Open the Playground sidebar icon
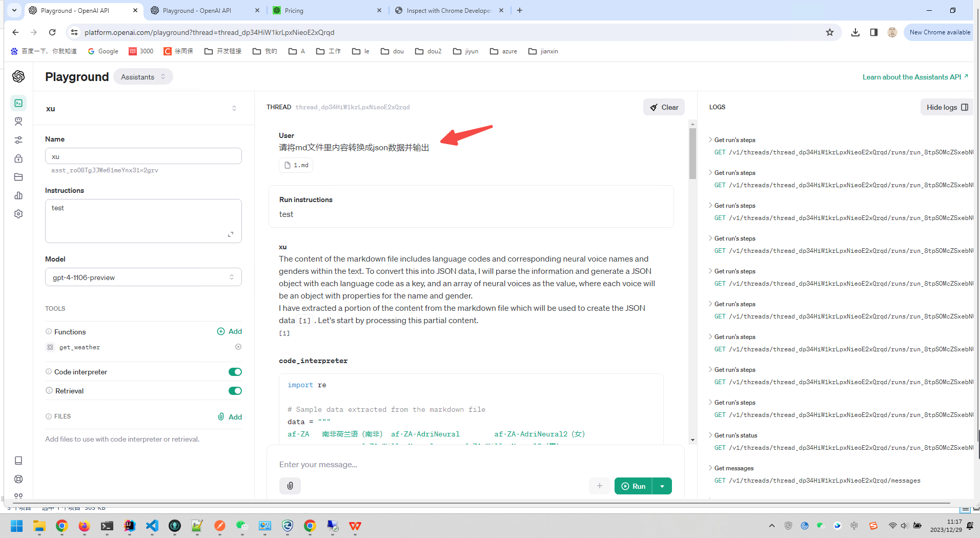 tap(18, 103)
